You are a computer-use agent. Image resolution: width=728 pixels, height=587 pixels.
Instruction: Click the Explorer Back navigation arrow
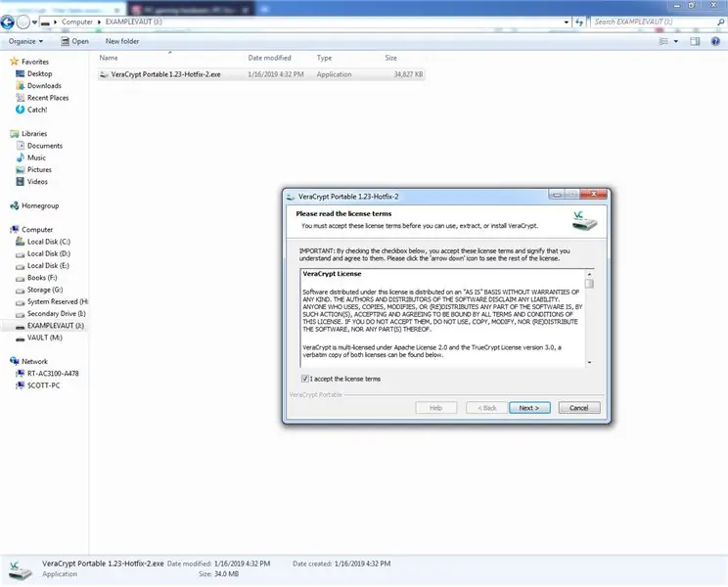tap(8, 22)
